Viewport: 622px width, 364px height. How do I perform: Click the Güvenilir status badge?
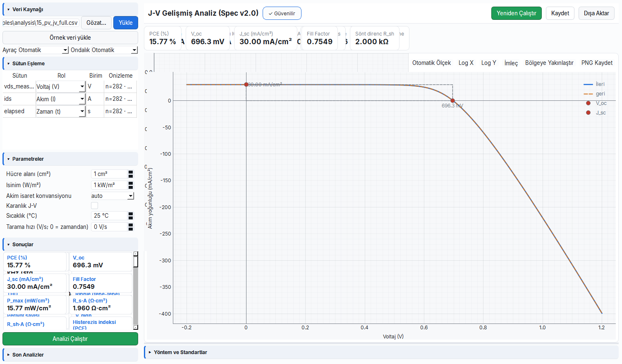[282, 13]
